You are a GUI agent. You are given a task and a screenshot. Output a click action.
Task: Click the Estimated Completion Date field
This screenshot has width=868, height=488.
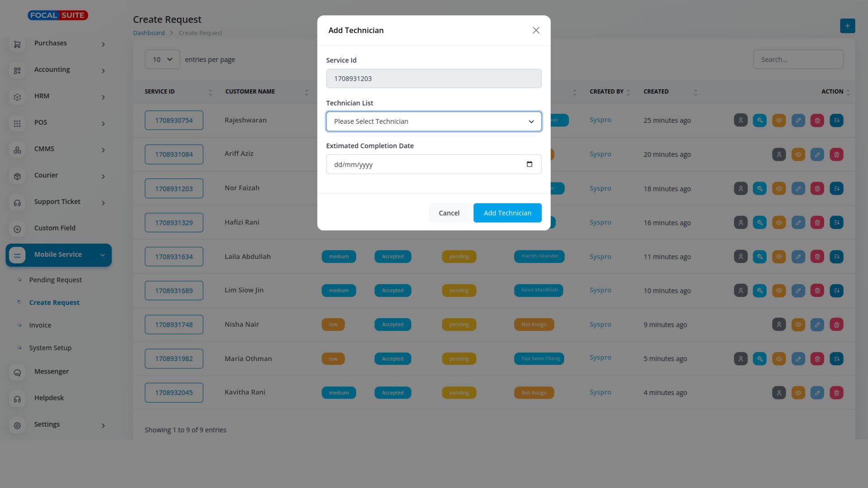pyautogui.click(x=425, y=164)
